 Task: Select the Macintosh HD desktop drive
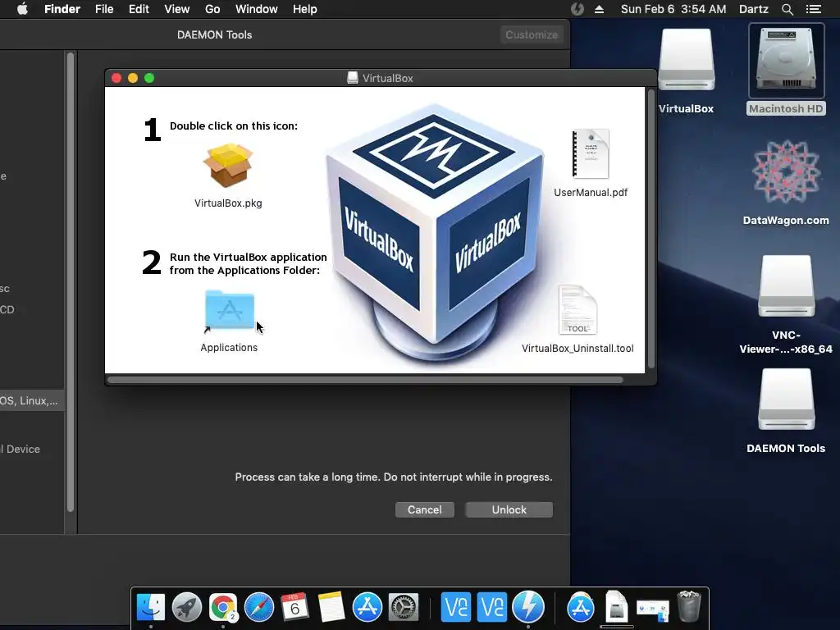786,59
